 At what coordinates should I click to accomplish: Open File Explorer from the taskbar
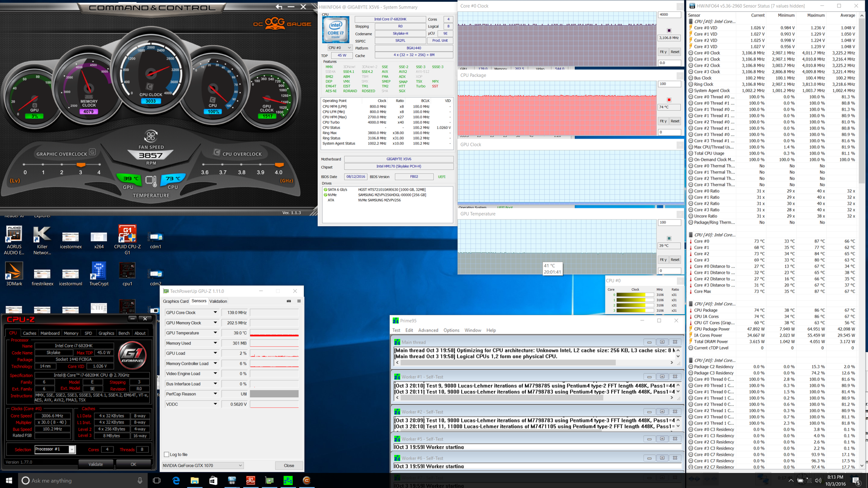click(x=194, y=480)
